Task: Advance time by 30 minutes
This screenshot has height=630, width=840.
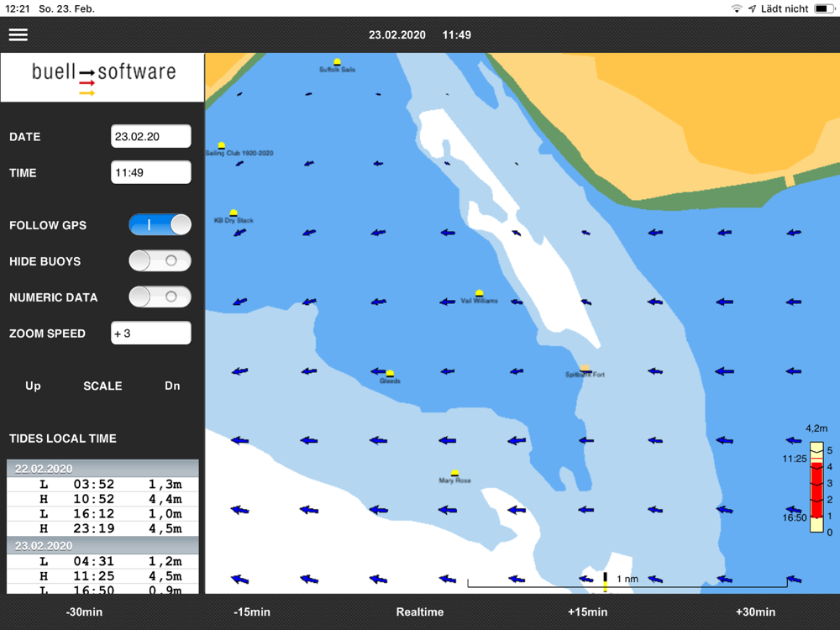Action: pos(755,612)
